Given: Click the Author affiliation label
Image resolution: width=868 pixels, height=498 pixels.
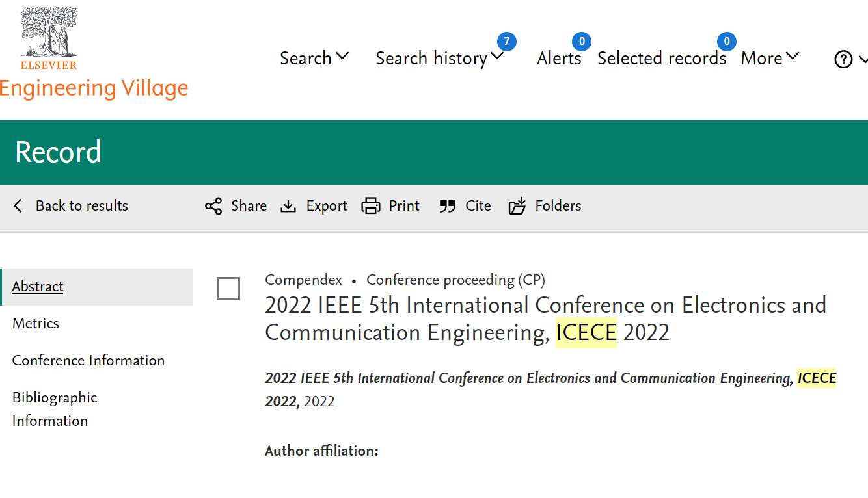Looking at the screenshot, I should (321, 451).
